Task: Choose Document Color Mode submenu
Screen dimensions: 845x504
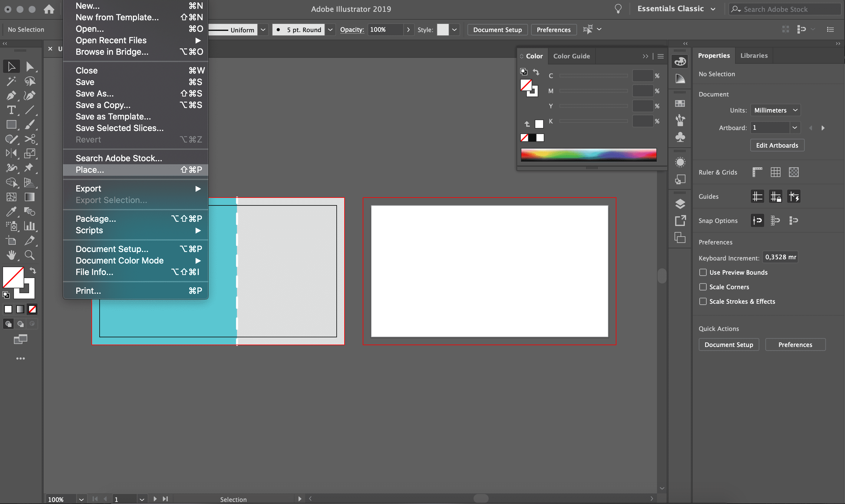Action: tap(136, 260)
